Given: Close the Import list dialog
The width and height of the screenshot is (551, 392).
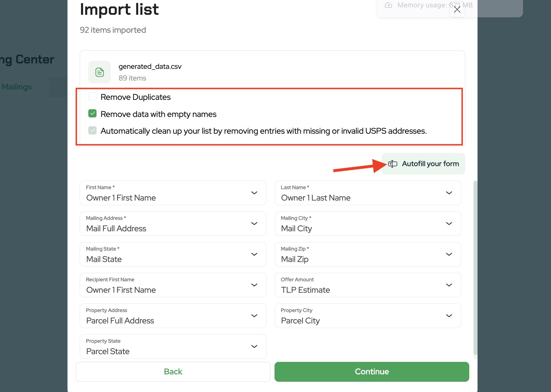Looking at the screenshot, I should (457, 10).
